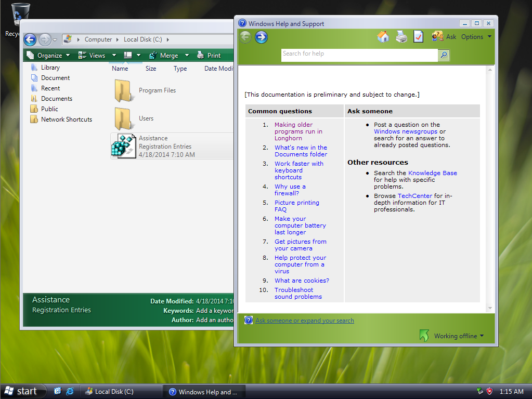Select Computer in the address path

click(98, 39)
